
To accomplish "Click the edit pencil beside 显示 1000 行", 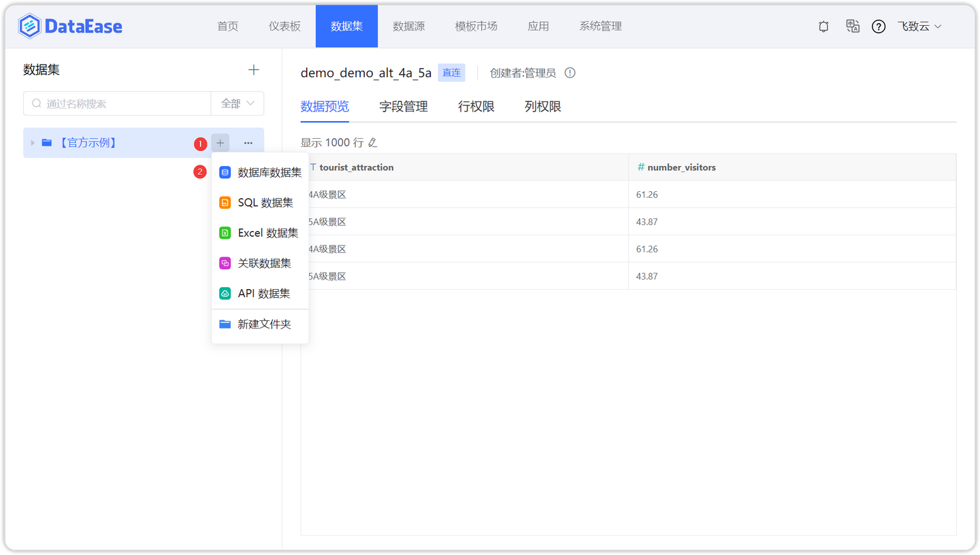I will pyautogui.click(x=372, y=143).
